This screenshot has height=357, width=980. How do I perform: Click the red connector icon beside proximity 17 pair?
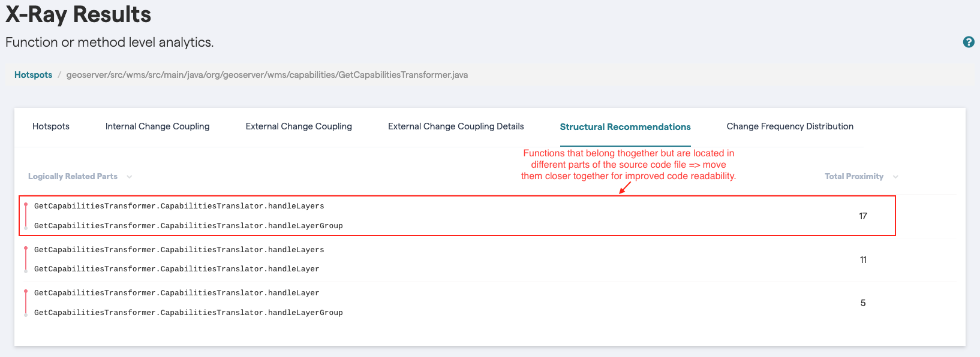pos(26,216)
